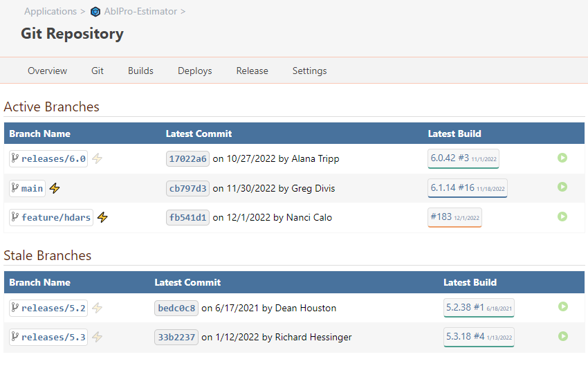Navigate to Applications breadcrumb
Screen dimensions: 588x368
(x=50, y=12)
